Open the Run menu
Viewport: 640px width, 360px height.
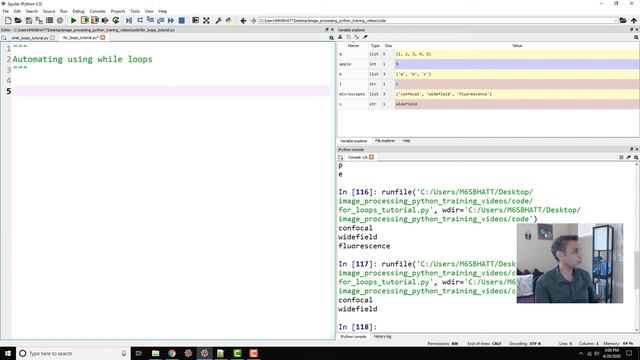(64, 11)
